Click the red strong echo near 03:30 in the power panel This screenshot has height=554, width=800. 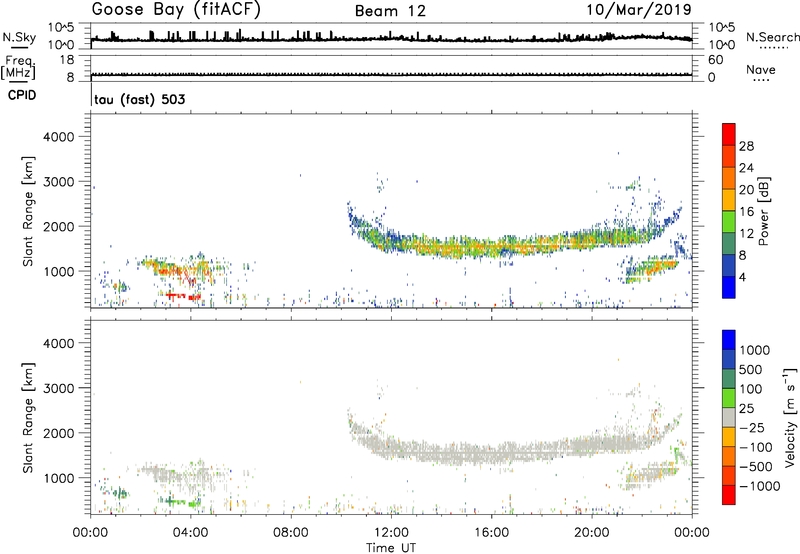[x=182, y=296]
